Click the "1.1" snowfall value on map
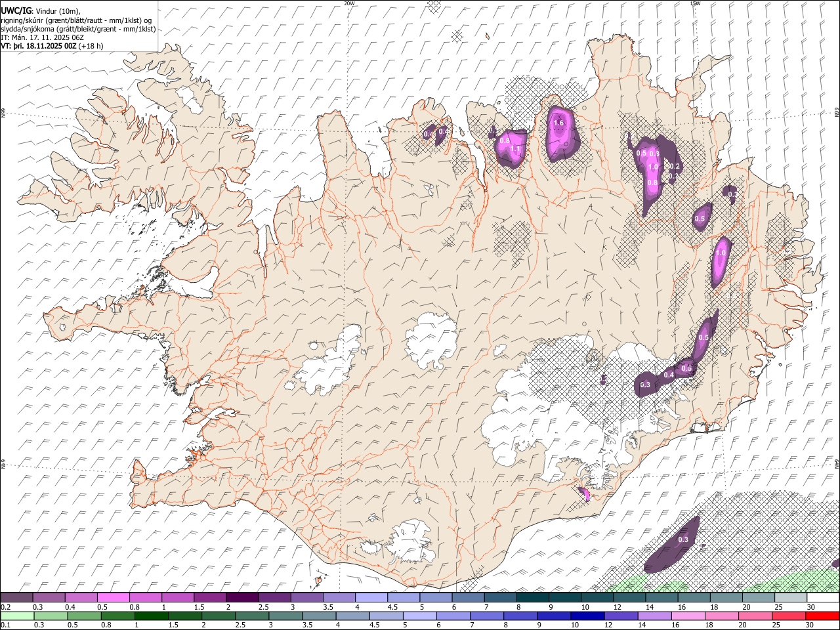 [515, 149]
